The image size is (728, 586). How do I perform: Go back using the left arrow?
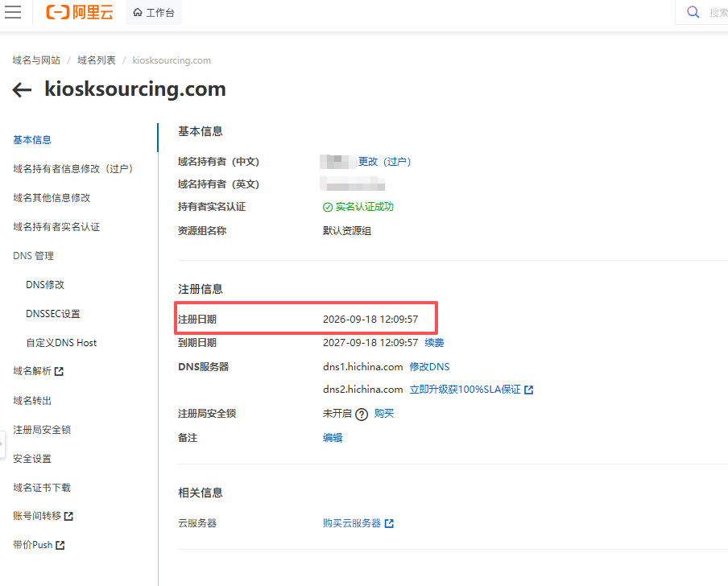click(x=22, y=89)
